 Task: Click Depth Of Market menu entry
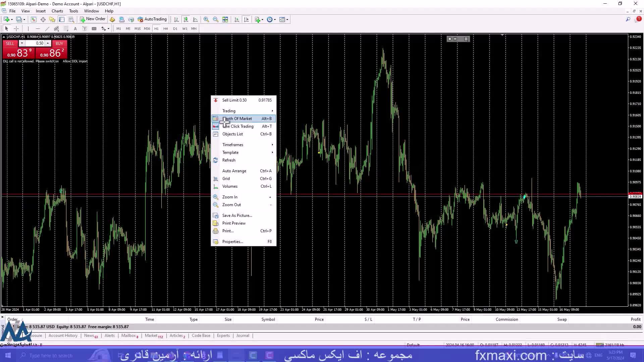tap(237, 119)
